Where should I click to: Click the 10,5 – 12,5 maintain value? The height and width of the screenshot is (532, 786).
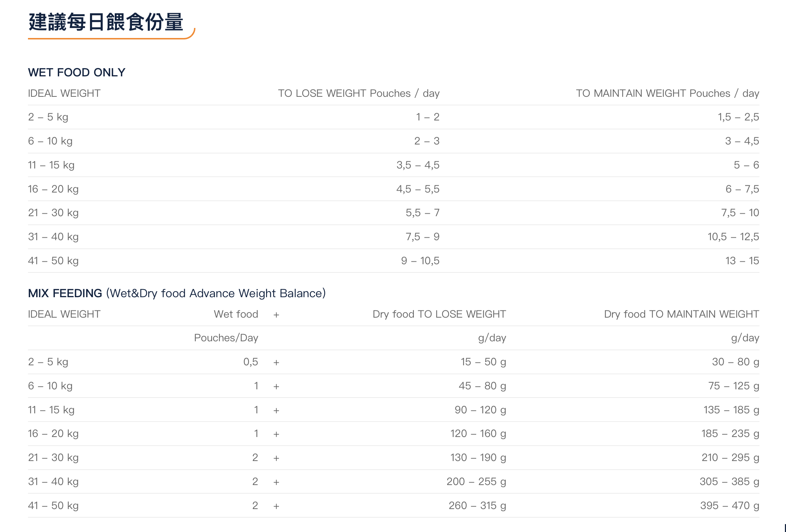pos(733,237)
